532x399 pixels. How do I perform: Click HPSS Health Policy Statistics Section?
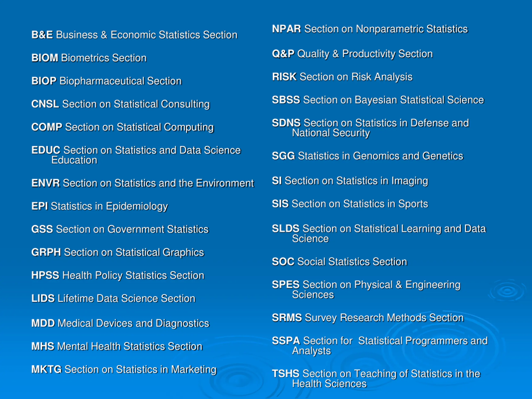[x=118, y=276]
